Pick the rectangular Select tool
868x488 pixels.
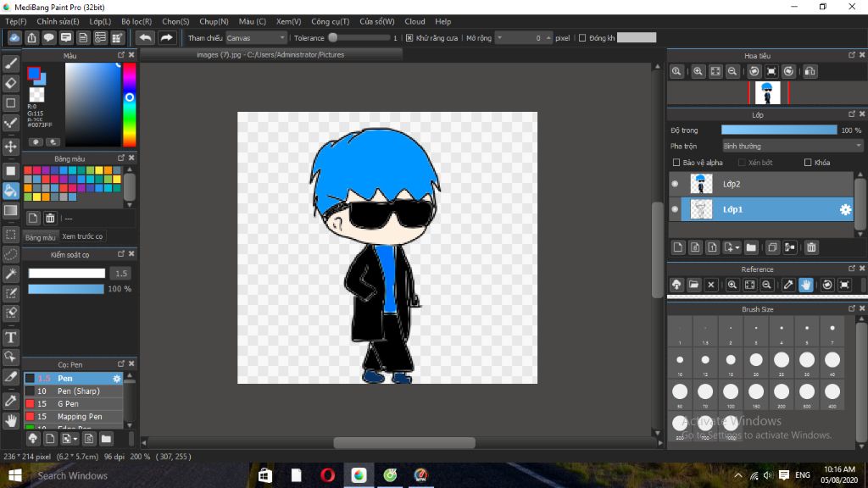10,235
